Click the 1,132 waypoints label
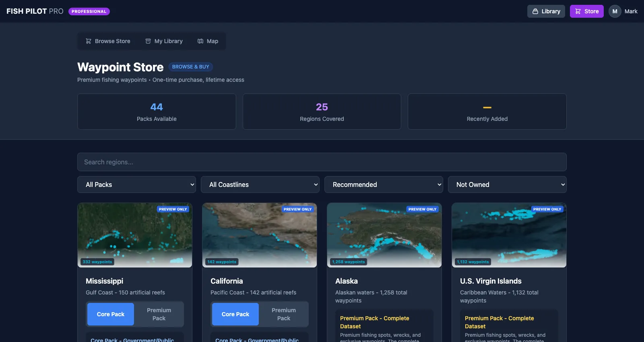Screen dimensions: 644x342 coord(473,262)
